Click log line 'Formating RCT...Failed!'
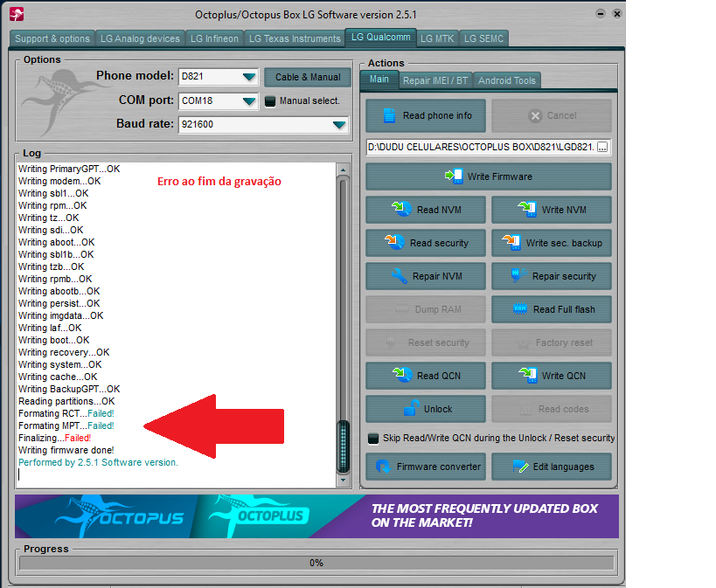The width and height of the screenshot is (716, 588). tap(66, 413)
